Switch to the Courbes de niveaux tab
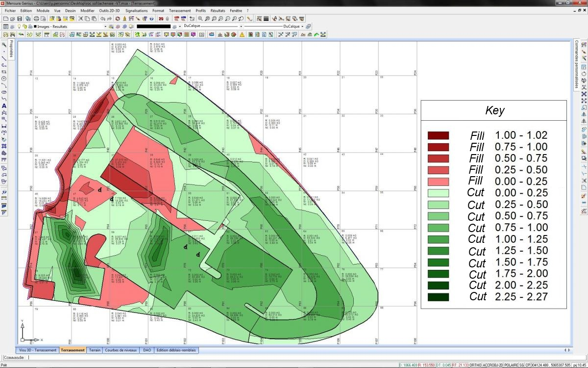The image size is (588, 368). click(x=122, y=350)
